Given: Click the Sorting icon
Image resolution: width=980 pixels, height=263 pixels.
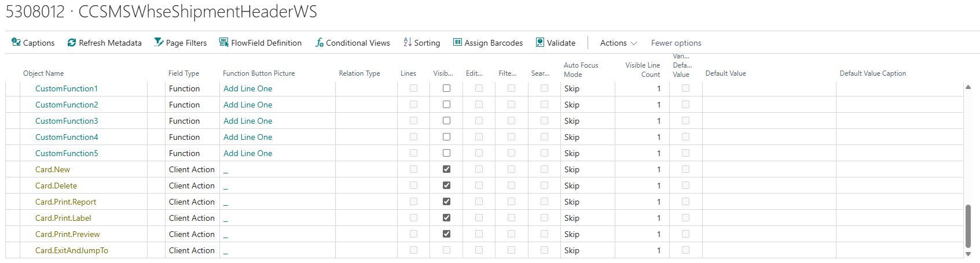Looking at the screenshot, I should coord(408,42).
